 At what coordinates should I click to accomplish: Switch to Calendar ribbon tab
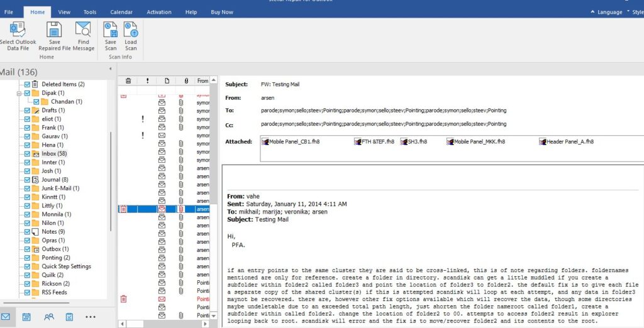click(121, 13)
